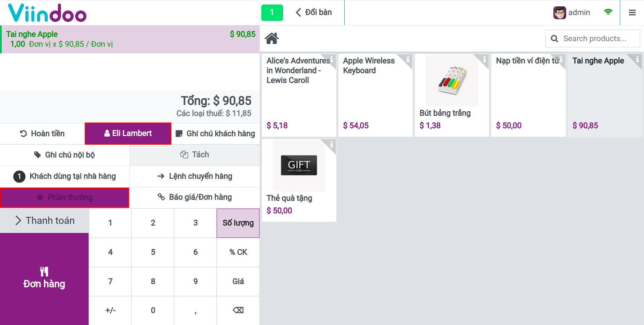644x325 pixels.
Task: Click the Wi-Fi connection status icon
Action: point(608,12)
